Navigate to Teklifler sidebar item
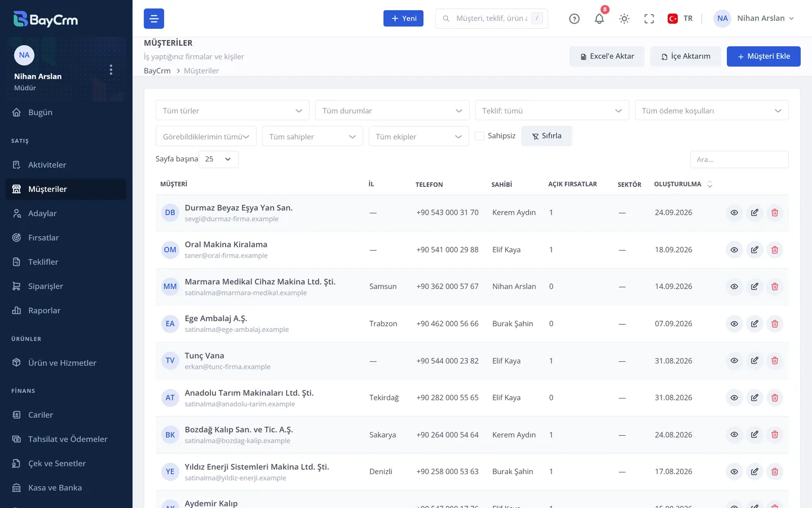This screenshot has height=508, width=812. tap(66, 262)
